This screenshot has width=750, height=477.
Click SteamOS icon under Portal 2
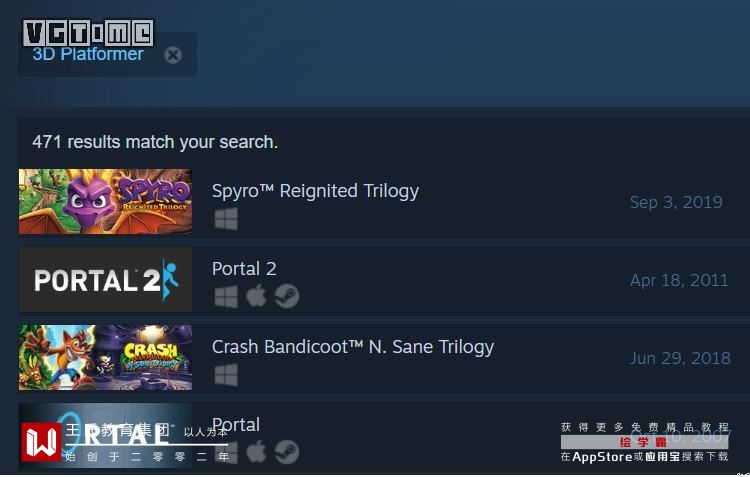287,296
